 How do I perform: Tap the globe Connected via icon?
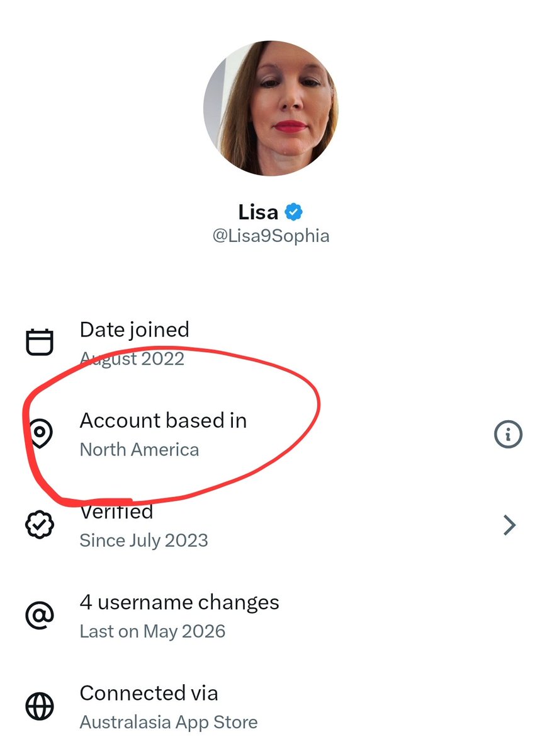[40, 706]
